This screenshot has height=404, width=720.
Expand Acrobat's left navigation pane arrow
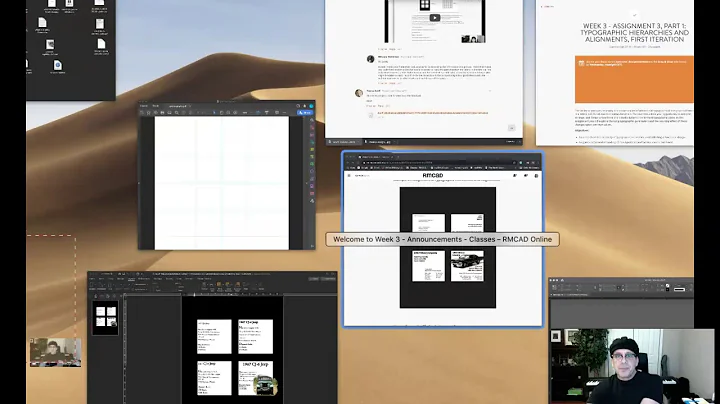(x=140, y=183)
